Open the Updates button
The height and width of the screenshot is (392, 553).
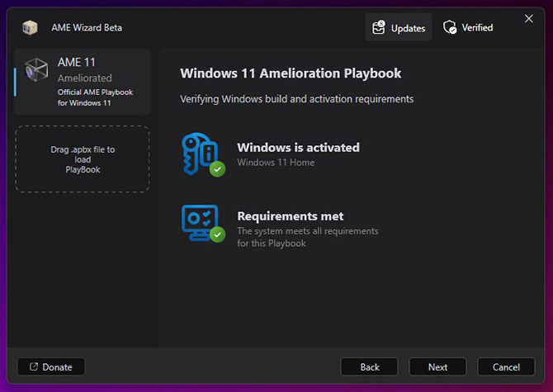[399, 27]
